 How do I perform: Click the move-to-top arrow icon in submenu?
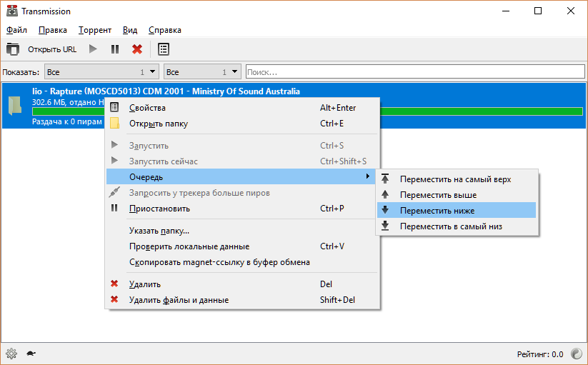[x=385, y=179]
